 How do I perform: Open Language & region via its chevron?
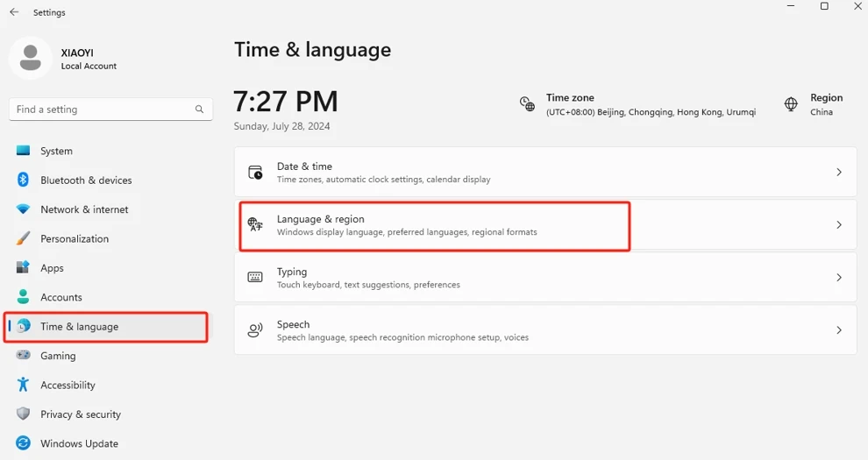tap(839, 224)
